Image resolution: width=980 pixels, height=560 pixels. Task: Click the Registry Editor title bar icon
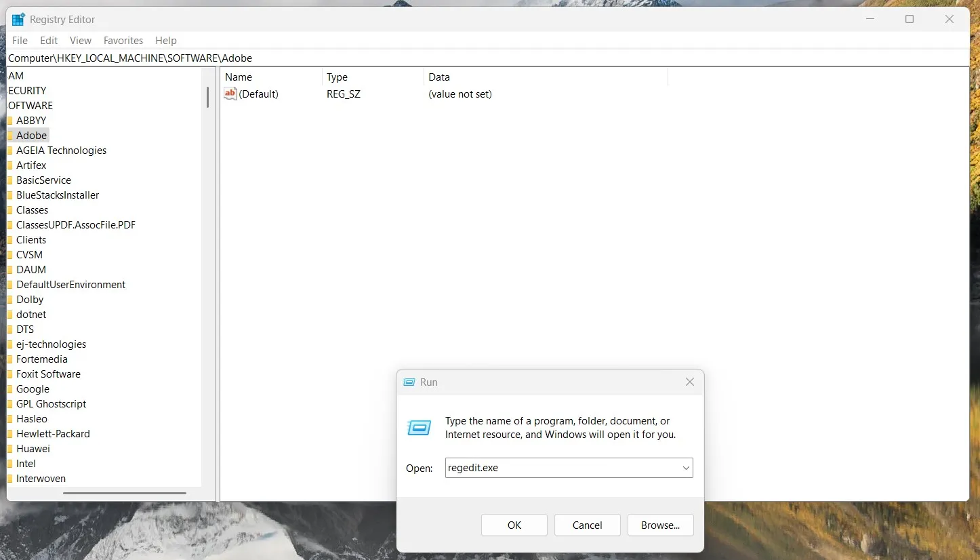tap(18, 19)
